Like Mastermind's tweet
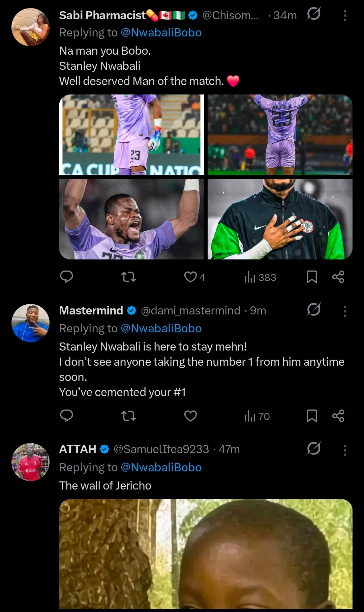This screenshot has height=612, width=364. click(x=190, y=416)
